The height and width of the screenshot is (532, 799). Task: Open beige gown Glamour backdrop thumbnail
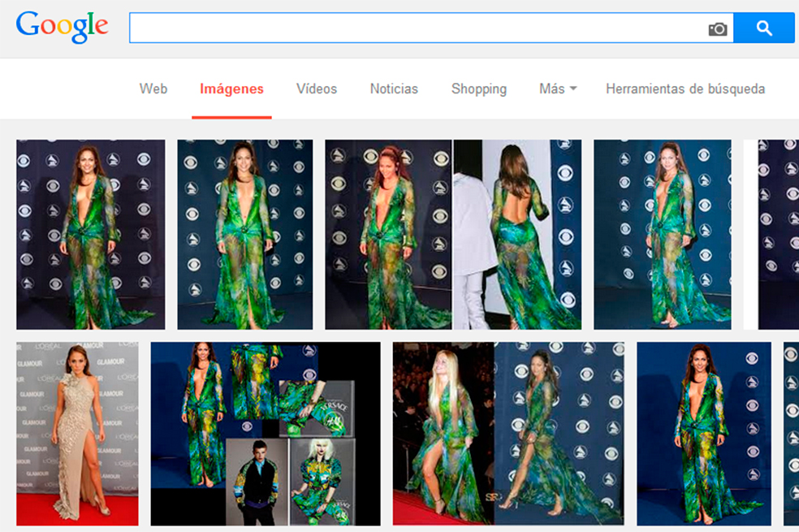pos(77,434)
